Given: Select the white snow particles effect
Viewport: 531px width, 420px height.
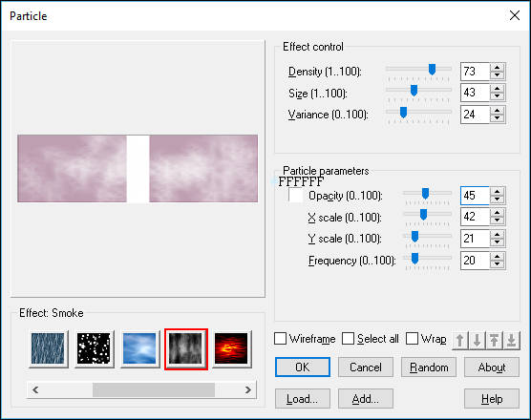Looking at the screenshot, I should [94, 348].
